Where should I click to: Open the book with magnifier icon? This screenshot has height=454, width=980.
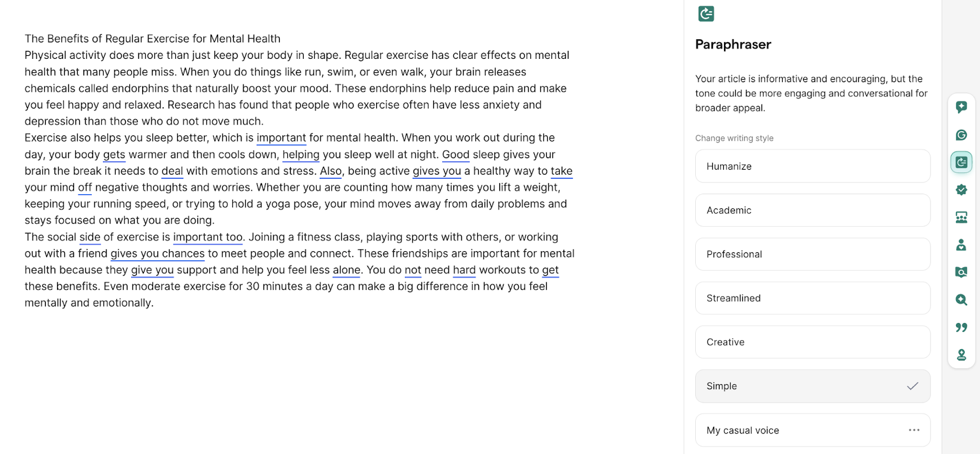(961, 272)
